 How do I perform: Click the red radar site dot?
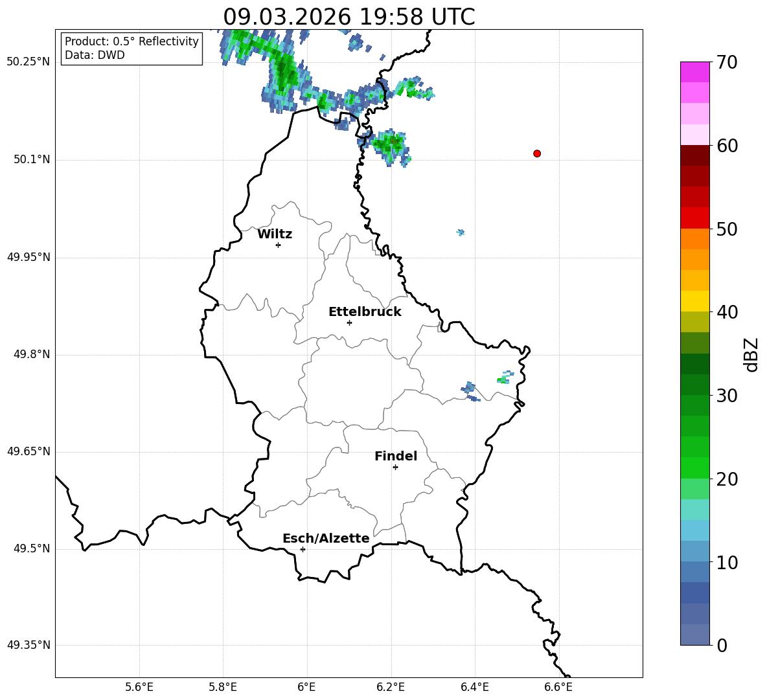537,153
